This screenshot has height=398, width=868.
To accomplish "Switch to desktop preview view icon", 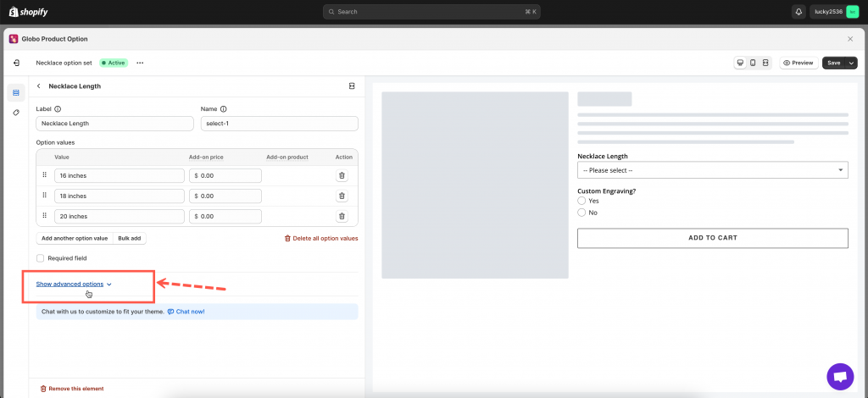I will 740,63.
